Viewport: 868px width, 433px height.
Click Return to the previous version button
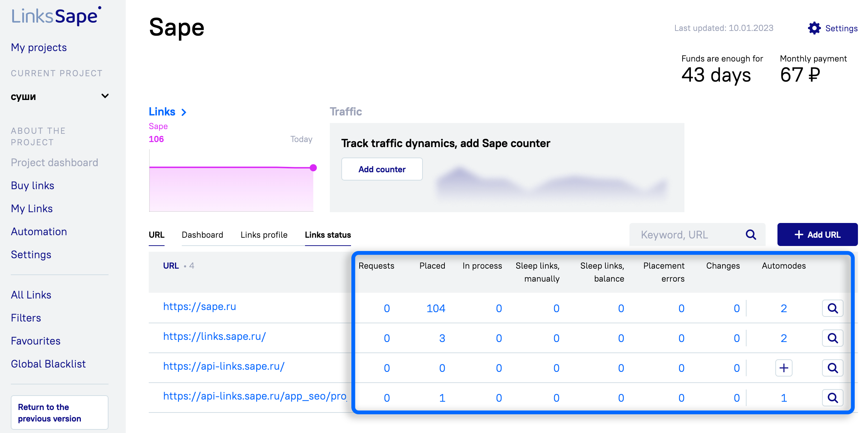tap(60, 413)
